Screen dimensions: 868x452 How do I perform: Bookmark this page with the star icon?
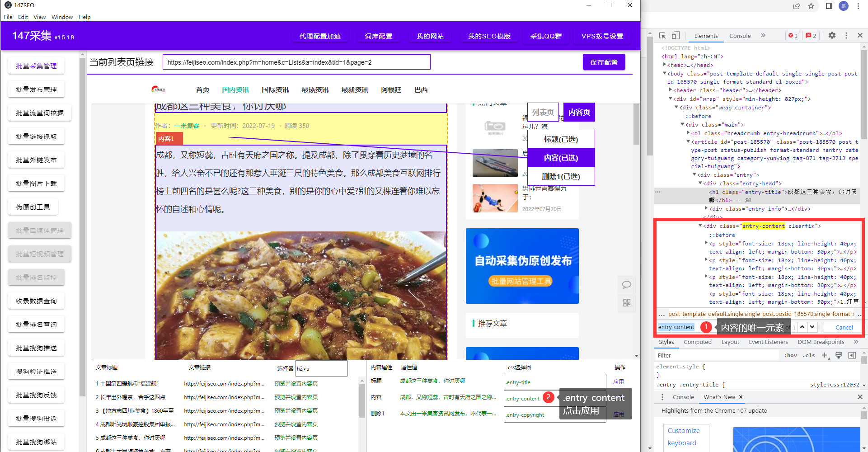coord(811,6)
